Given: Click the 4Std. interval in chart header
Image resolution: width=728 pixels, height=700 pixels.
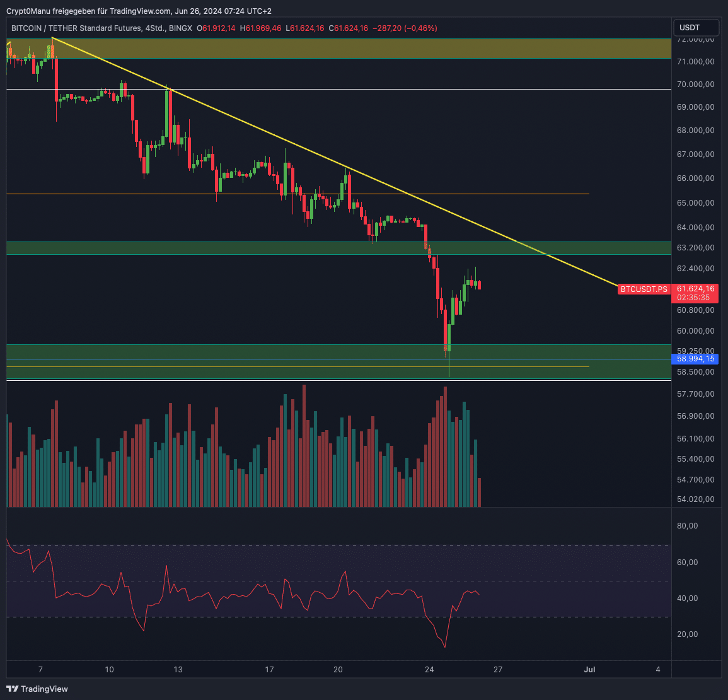Looking at the screenshot, I should pos(154,28).
